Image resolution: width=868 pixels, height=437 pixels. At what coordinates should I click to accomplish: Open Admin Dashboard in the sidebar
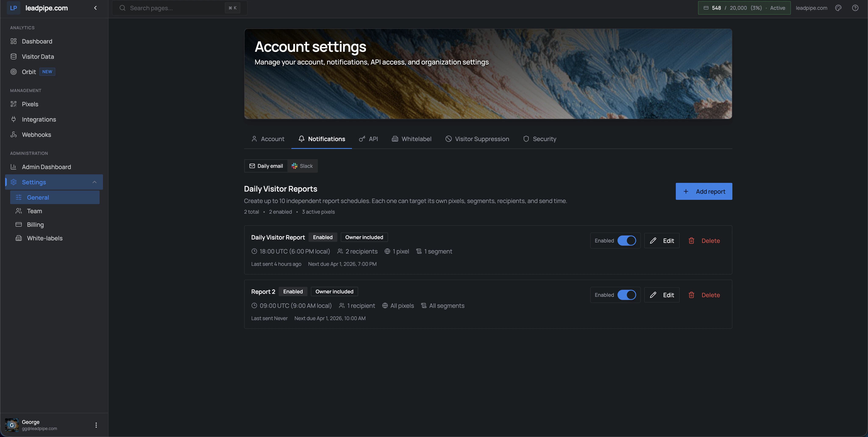point(46,167)
